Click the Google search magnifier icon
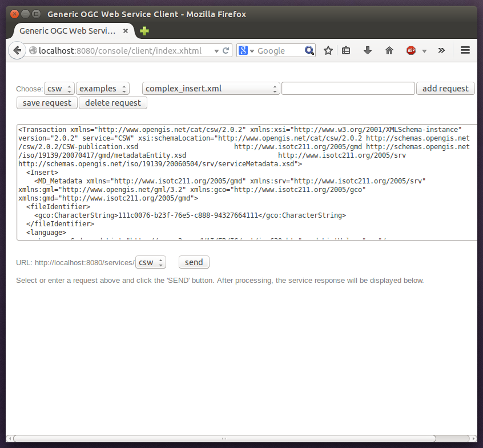 (x=309, y=50)
